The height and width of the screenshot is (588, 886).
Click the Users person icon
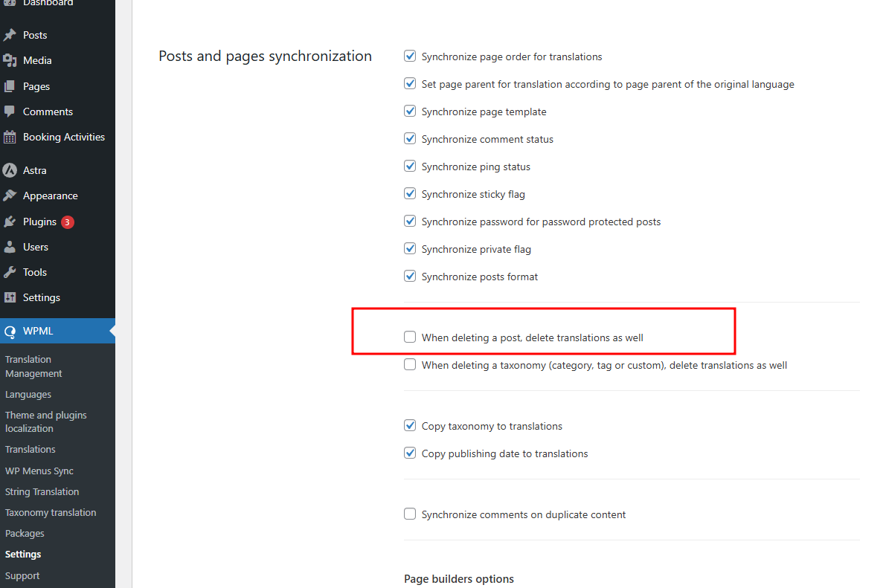(10, 247)
